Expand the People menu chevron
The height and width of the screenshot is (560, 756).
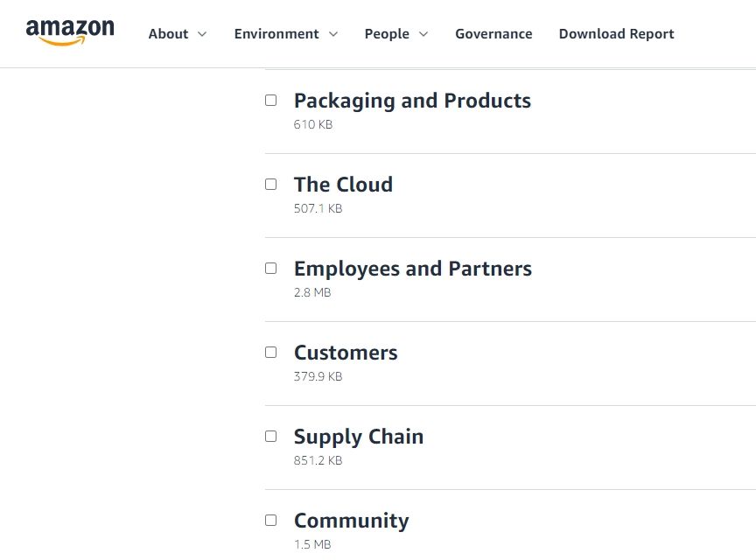coord(423,34)
